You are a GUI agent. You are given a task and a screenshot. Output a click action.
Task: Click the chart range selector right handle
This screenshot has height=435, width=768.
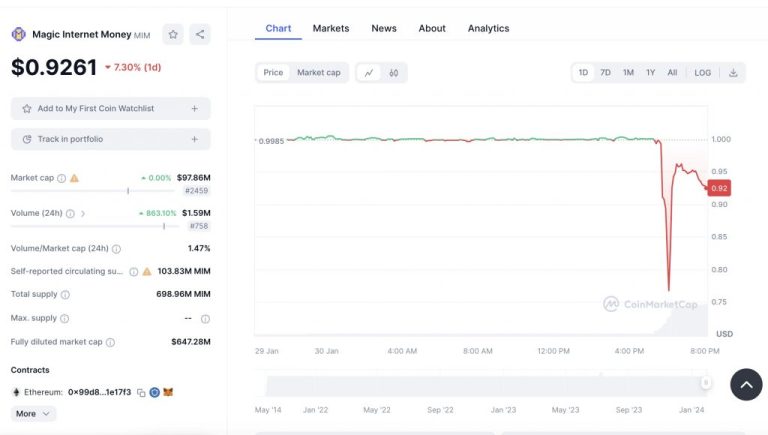[x=705, y=382]
